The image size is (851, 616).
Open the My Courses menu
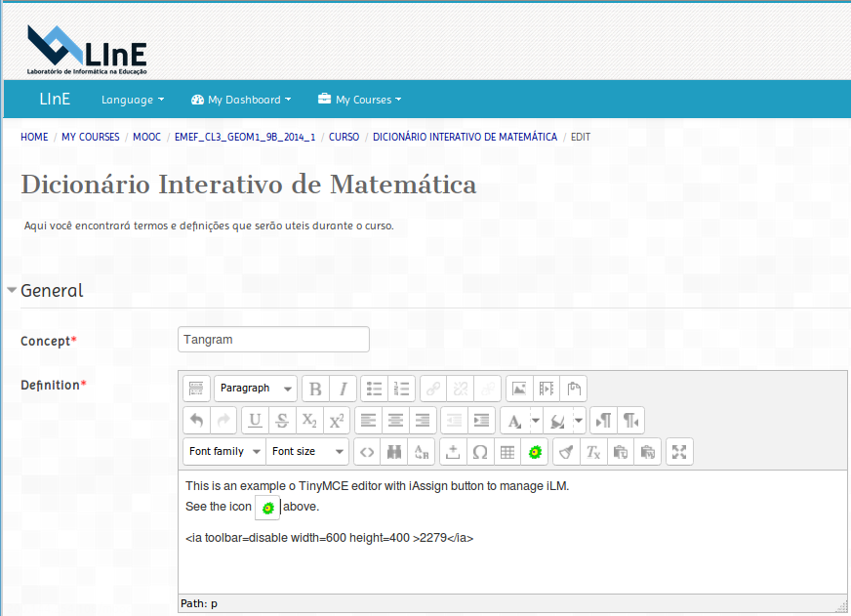359,100
